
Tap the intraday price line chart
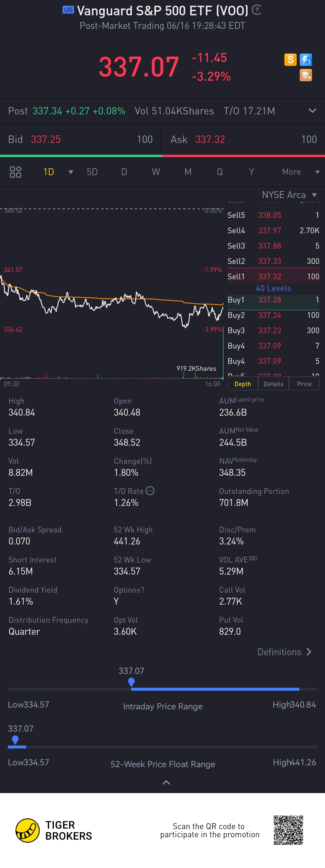point(111,301)
